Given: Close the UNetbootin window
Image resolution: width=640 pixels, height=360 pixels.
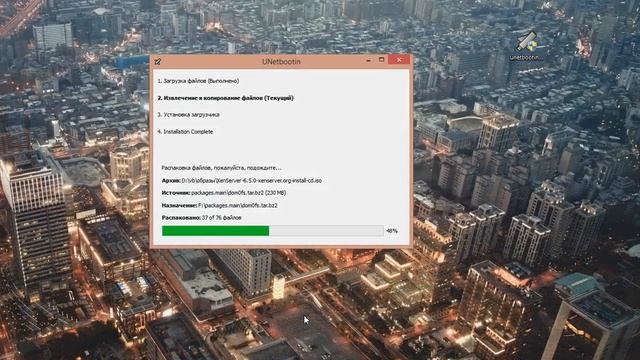Looking at the screenshot, I should (399, 60).
